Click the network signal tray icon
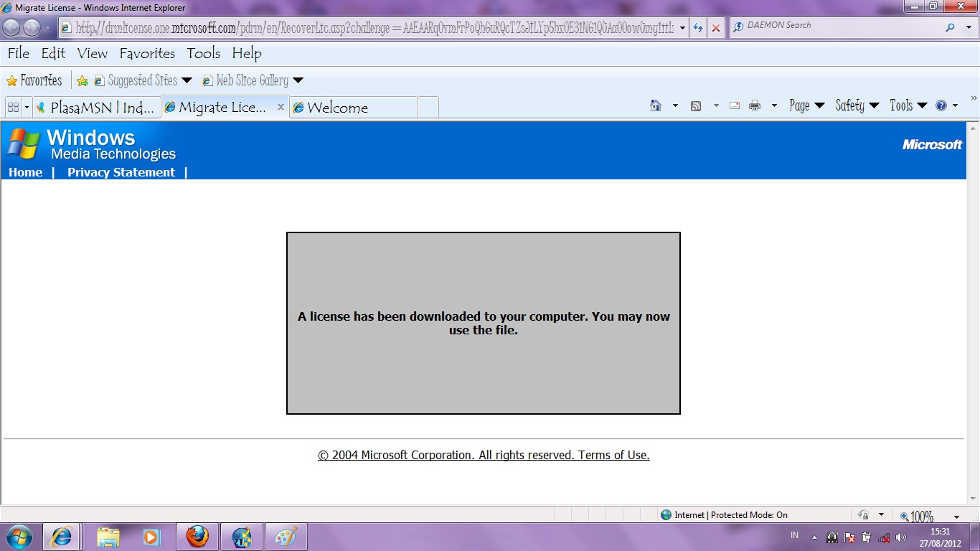The height and width of the screenshot is (551, 980). point(884,537)
